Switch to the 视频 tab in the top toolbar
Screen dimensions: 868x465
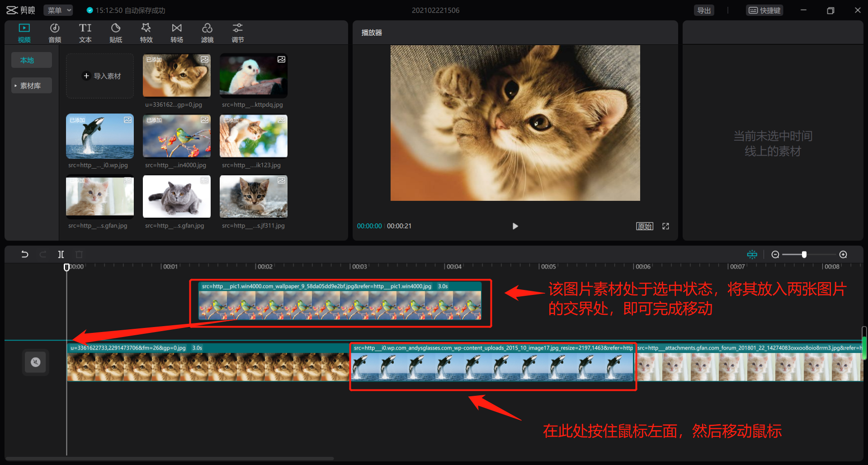tap(24, 32)
